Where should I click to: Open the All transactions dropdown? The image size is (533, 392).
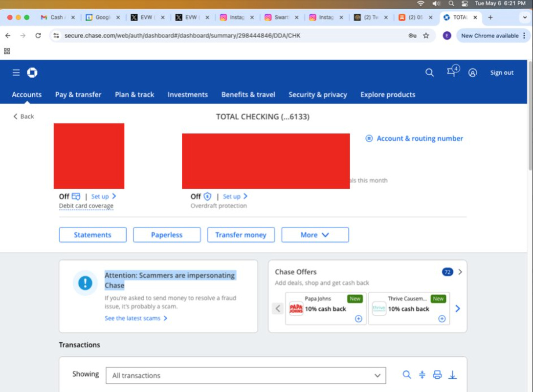click(x=246, y=375)
